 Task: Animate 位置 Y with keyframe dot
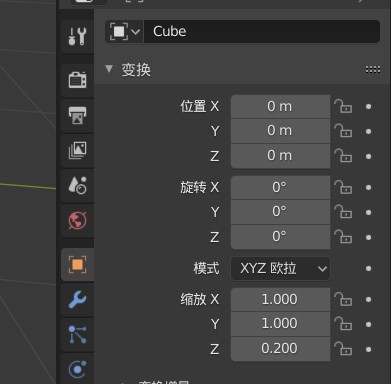(368, 131)
